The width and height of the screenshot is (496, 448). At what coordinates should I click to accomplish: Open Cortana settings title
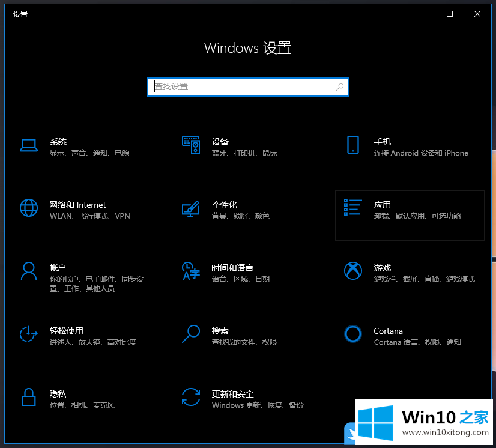[388, 331]
